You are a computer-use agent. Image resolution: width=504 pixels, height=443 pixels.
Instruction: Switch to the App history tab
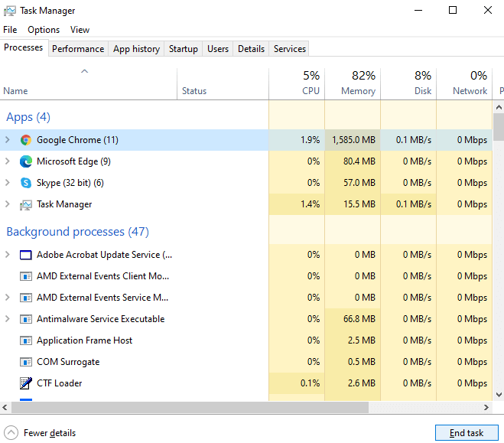pyautogui.click(x=136, y=49)
